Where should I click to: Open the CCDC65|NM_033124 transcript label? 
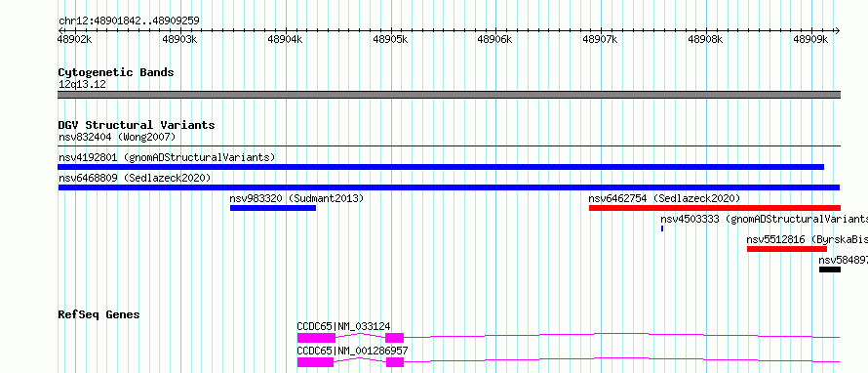click(343, 326)
